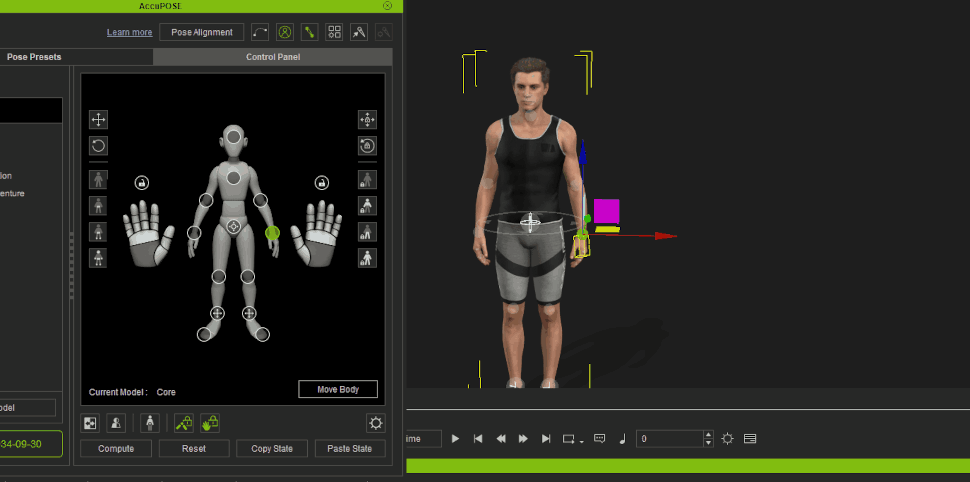Click the Paste State button
Viewport: 970px width, 482px height.
[x=350, y=449]
